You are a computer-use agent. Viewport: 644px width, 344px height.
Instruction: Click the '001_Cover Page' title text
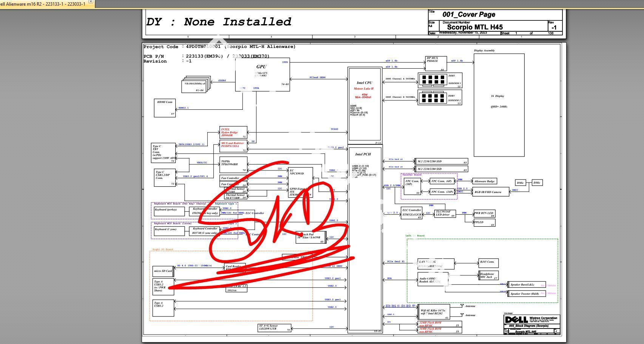(469, 15)
